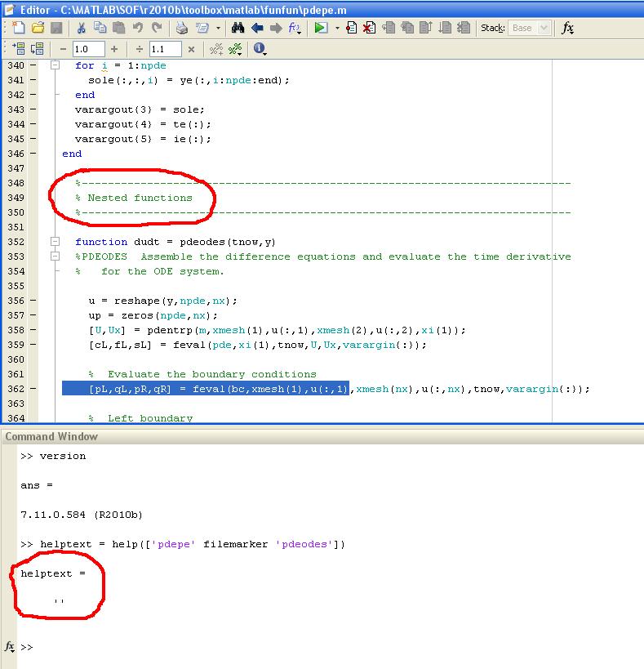Toggle breakpoint dash at line 362
644x669 pixels.
[x=33, y=389]
